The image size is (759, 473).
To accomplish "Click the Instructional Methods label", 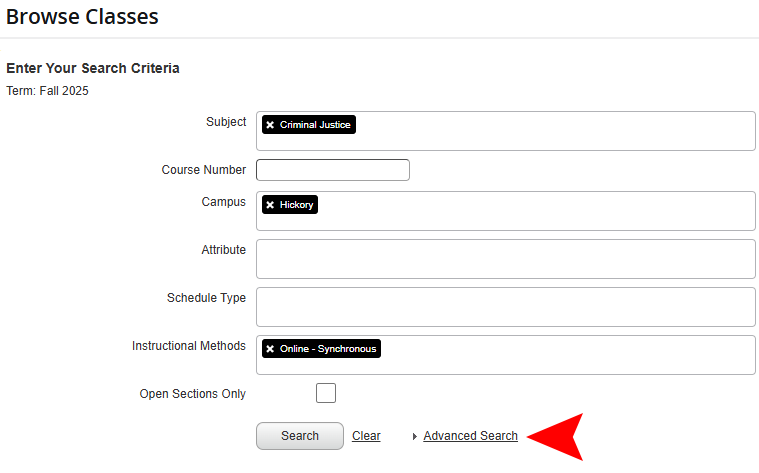I will [x=189, y=346].
